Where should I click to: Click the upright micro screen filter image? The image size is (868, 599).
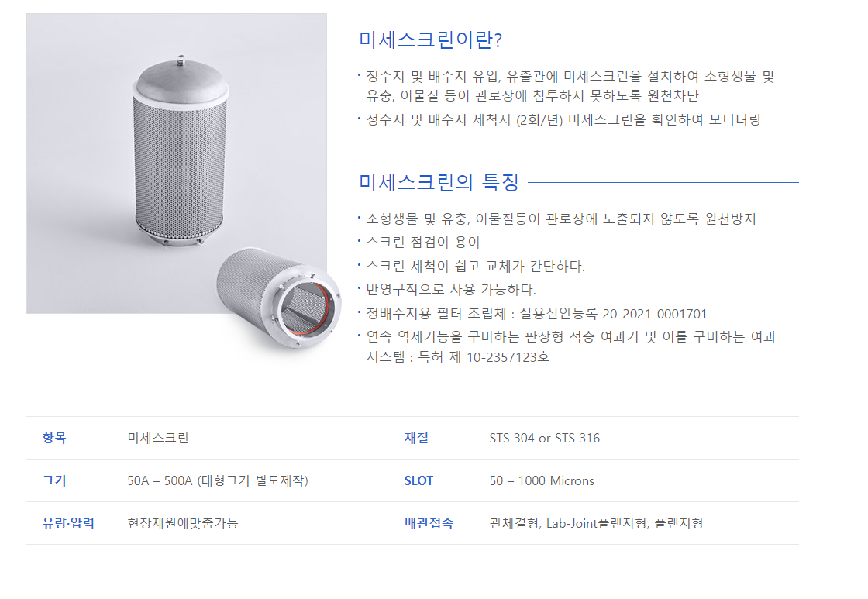(x=181, y=150)
